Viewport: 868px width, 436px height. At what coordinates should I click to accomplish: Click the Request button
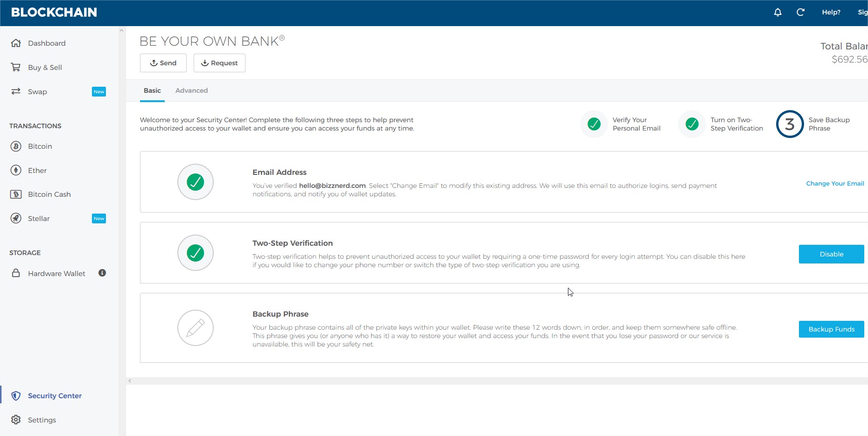point(219,63)
